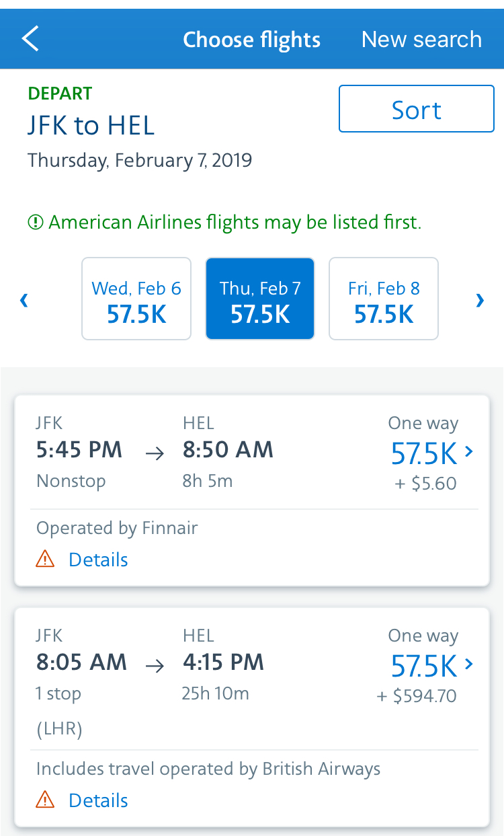Click the next dates right chevron
This screenshot has width=504, height=836.
tap(480, 300)
